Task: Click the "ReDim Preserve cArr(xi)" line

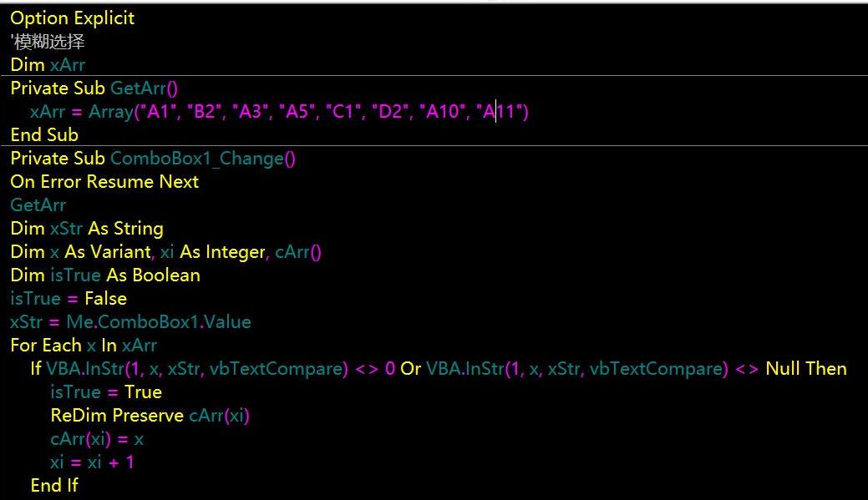Action: coord(150,416)
